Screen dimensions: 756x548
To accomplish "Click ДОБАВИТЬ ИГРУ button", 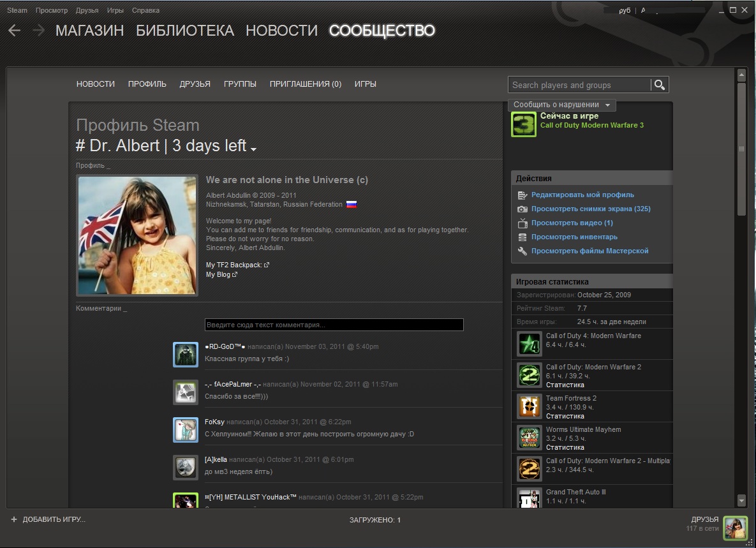I will click(x=48, y=519).
